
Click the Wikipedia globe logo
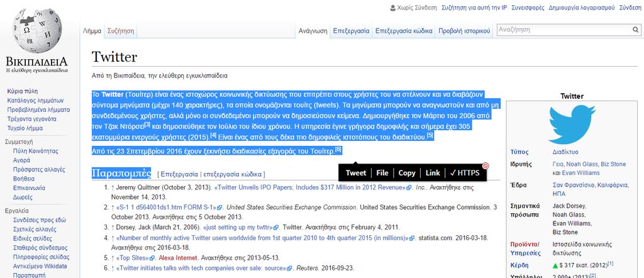[37, 30]
